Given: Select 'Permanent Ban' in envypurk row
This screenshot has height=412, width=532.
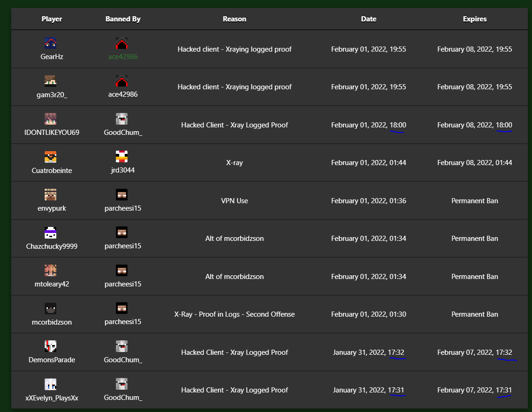Looking at the screenshot, I should click(475, 201).
